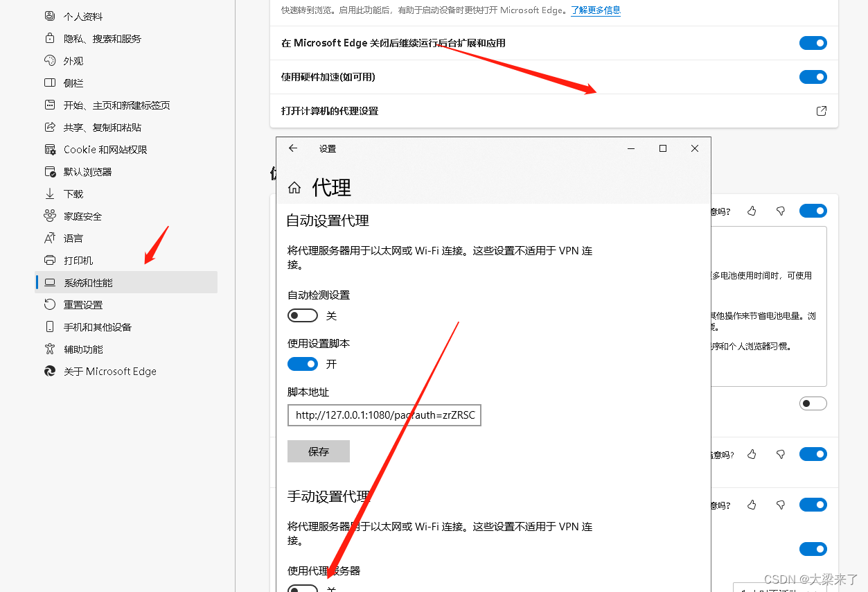Click the 重置设置 reset icon

click(x=50, y=304)
